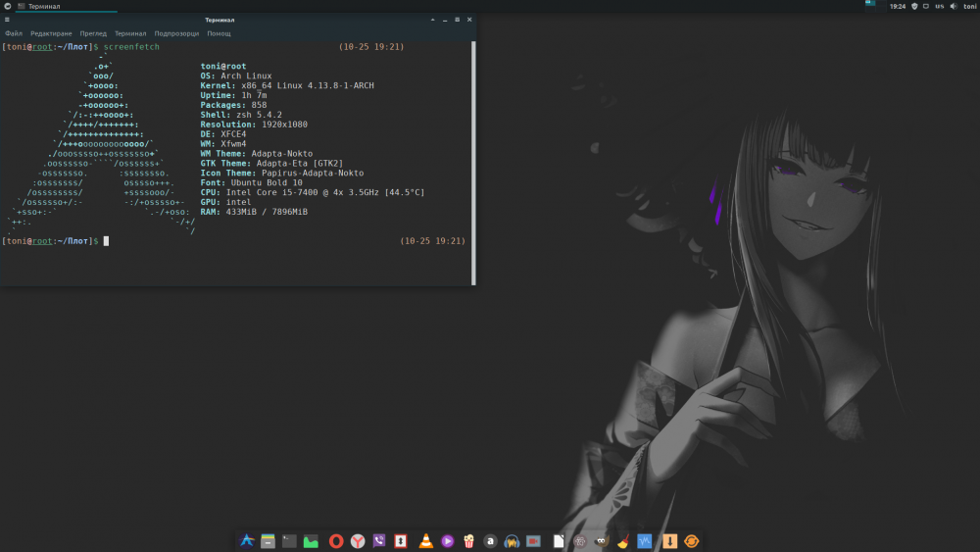Screen dimensions: 980x552
Task: Click the 'RAM: 433MiB / 7896MiB' line
Action: coord(255,212)
